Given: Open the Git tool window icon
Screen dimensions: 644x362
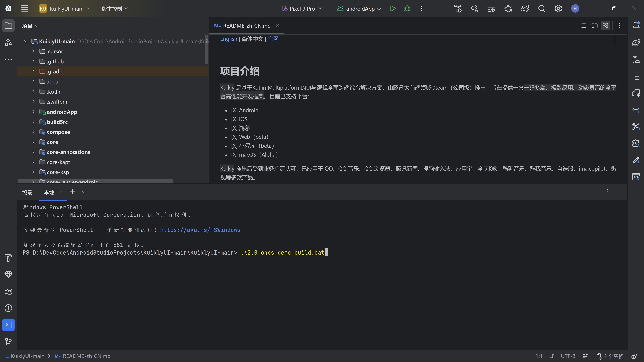Looking at the screenshot, I should point(8,341).
